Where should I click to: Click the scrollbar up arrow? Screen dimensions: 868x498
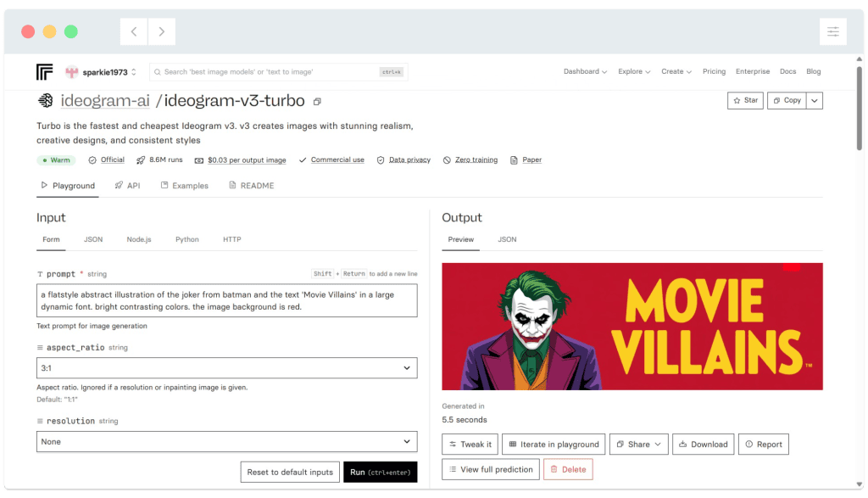860,59
